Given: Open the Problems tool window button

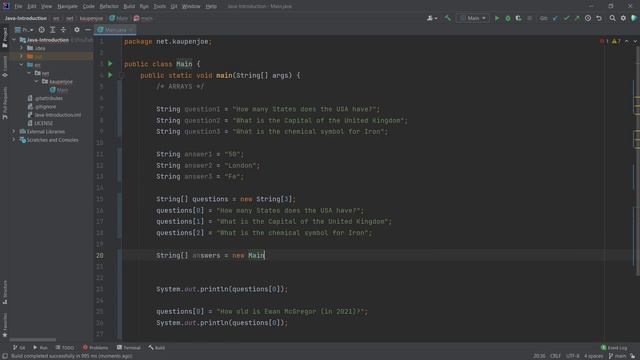Looking at the screenshot, I should 96,347.
